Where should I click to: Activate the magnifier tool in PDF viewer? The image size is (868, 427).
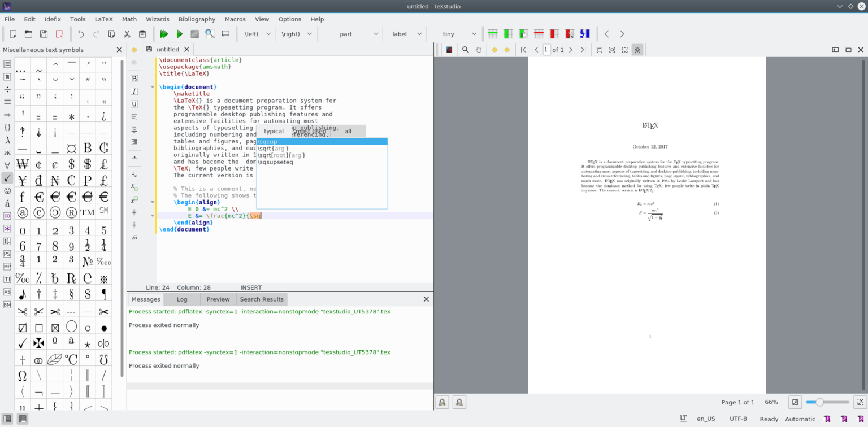465,50
